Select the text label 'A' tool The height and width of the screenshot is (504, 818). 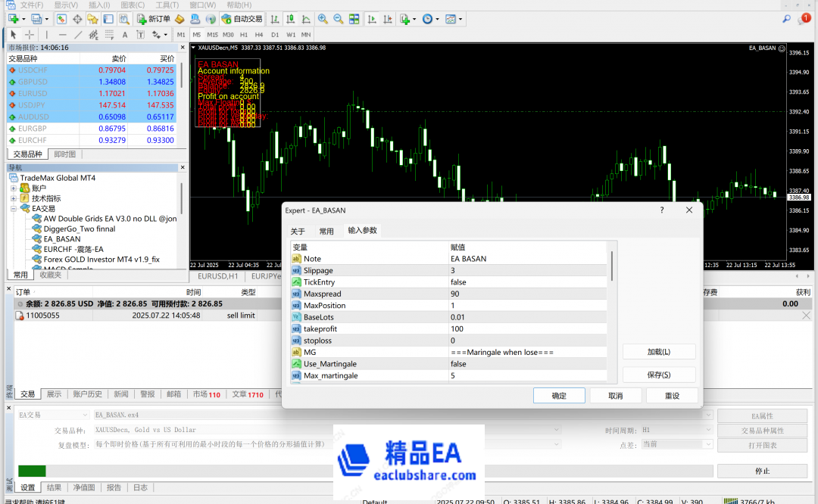(x=125, y=35)
